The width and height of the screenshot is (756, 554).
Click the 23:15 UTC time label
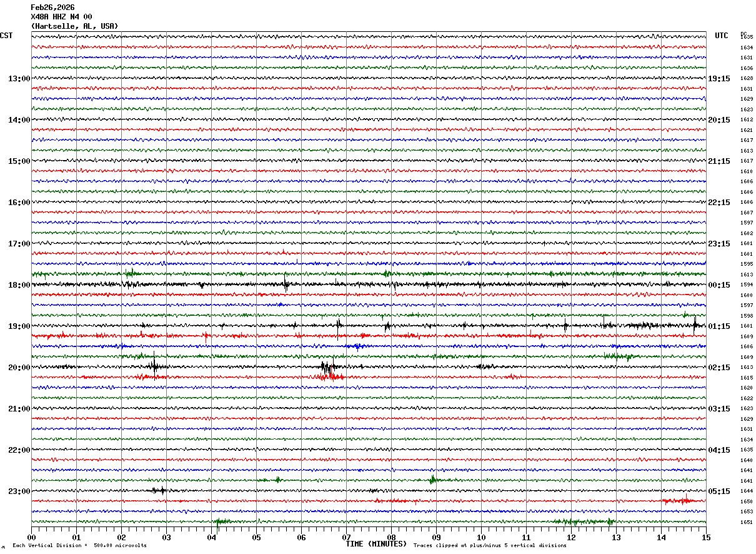point(719,244)
